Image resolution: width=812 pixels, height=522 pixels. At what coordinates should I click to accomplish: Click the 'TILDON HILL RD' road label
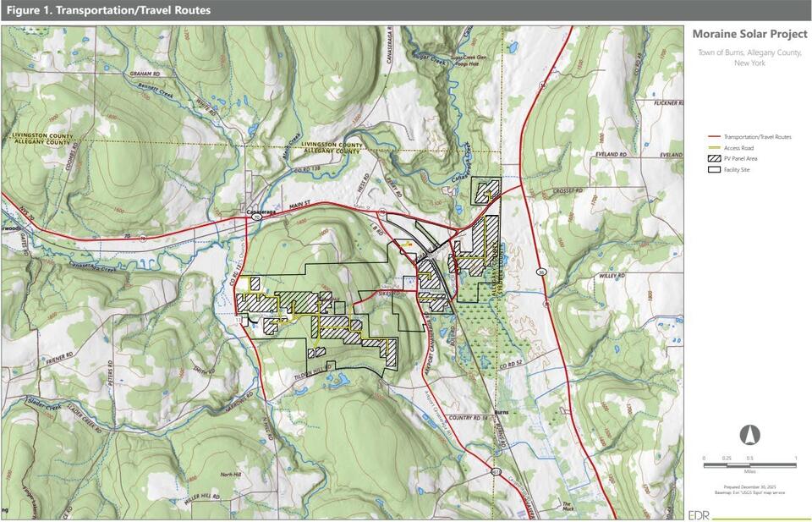click(x=312, y=374)
